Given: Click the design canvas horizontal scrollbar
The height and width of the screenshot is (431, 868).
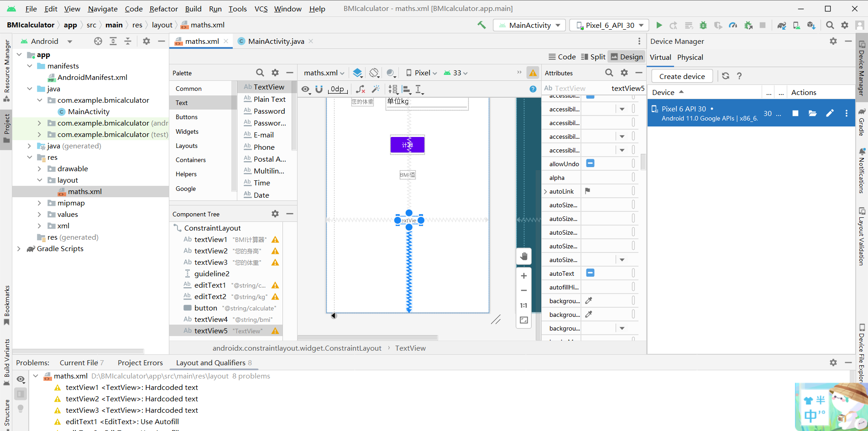Looking at the screenshot, I should (368, 338).
